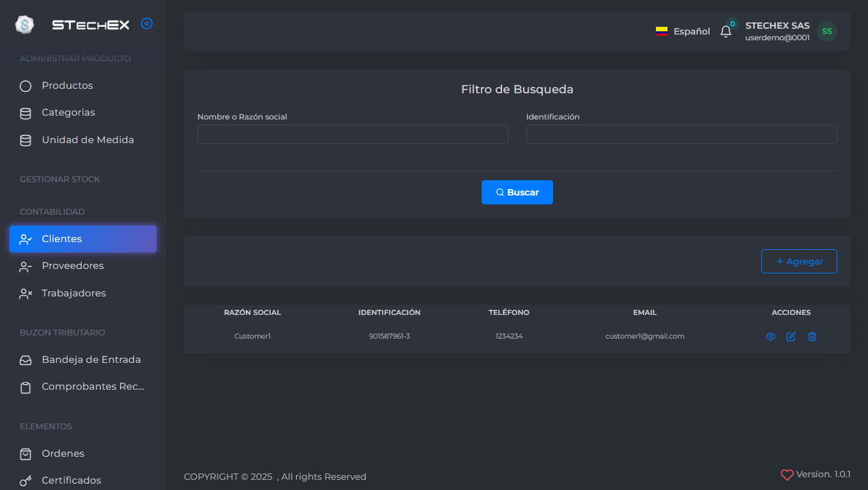Navigate to Trabajadores
The image size is (868, 490).
[x=73, y=293]
